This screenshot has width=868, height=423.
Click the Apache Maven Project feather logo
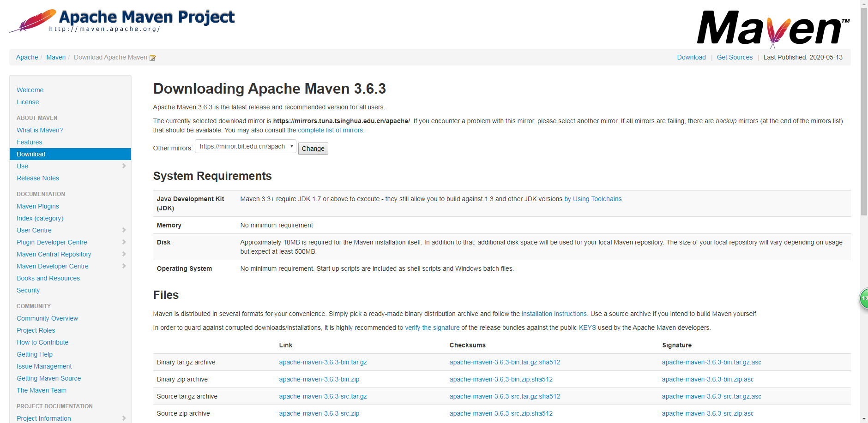pos(122,21)
